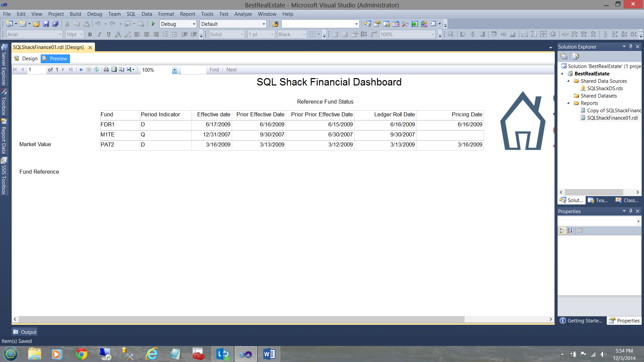Image resolution: width=644 pixels, height=362 pixels.
Task: Open the zoom 100% dropdown
Action: [174, 70]
